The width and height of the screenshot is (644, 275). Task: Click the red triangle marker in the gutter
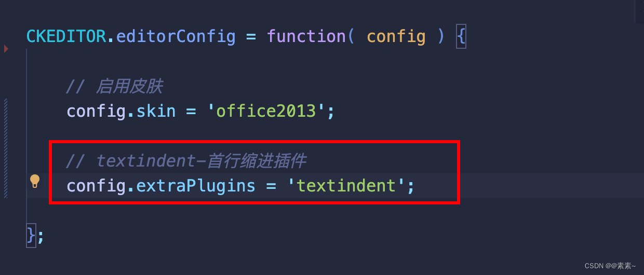(x=6, y=49)
